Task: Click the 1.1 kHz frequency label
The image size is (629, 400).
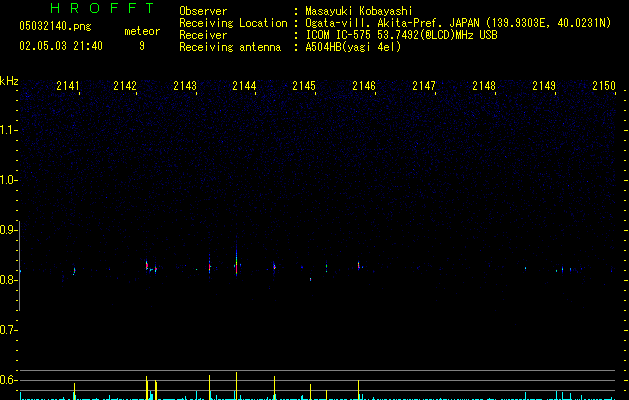Action: pos(8,130)
